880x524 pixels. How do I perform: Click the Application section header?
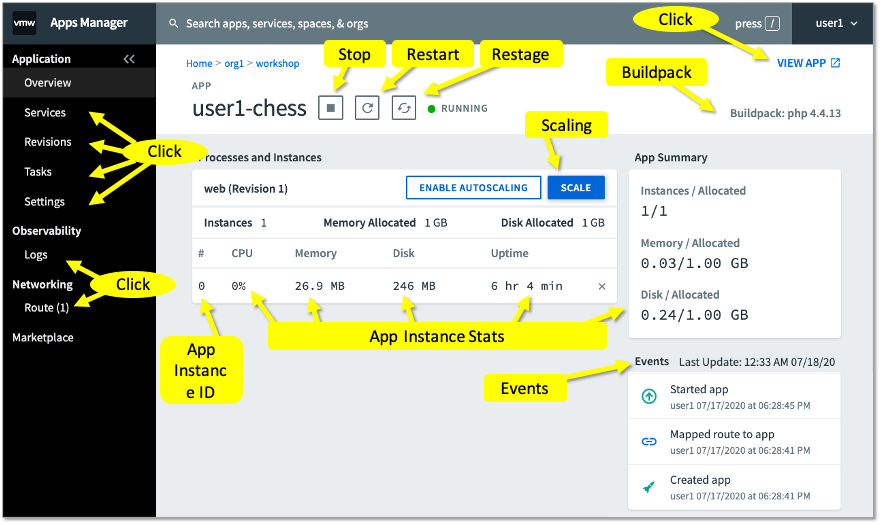pyautogui.click(x=41, y=59)
